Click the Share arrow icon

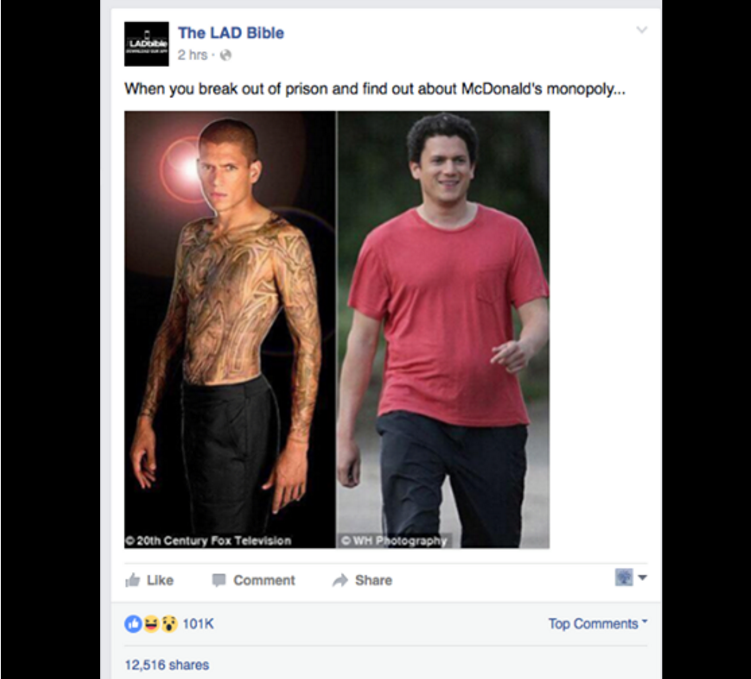coord(340,580)
